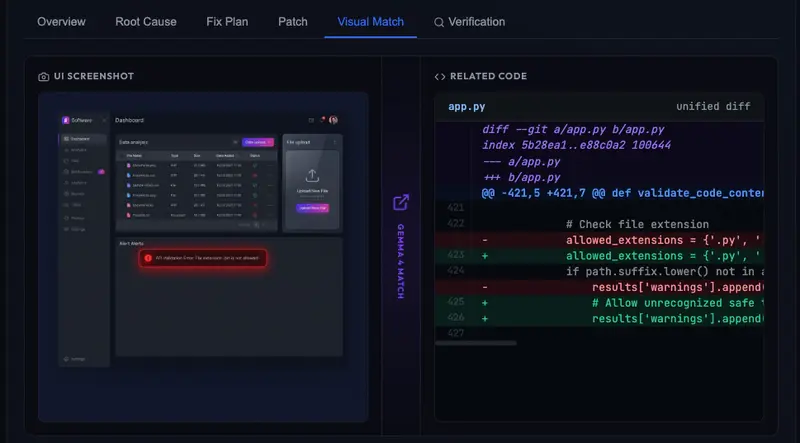Click the '# Allow unrecognized safe' line 425
The width and height of the screenshot is (800, 443).
[x=599, y=303]
